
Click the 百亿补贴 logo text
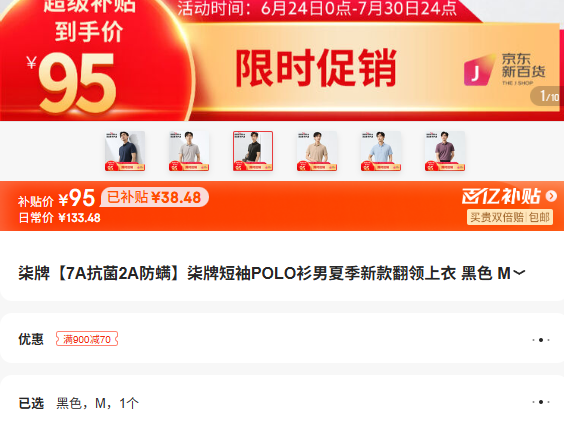tap(502, 196)
